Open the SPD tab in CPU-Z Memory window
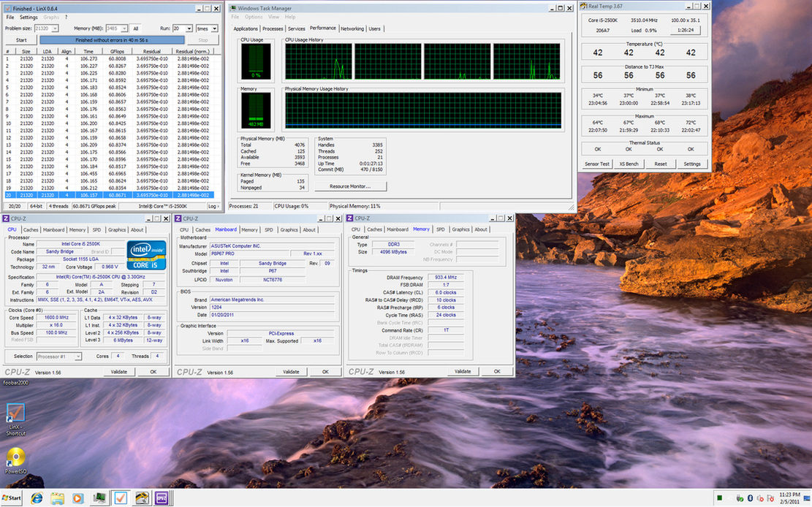Image resolution: width=812 pixels, height=507 pixels. coord(441,229)
